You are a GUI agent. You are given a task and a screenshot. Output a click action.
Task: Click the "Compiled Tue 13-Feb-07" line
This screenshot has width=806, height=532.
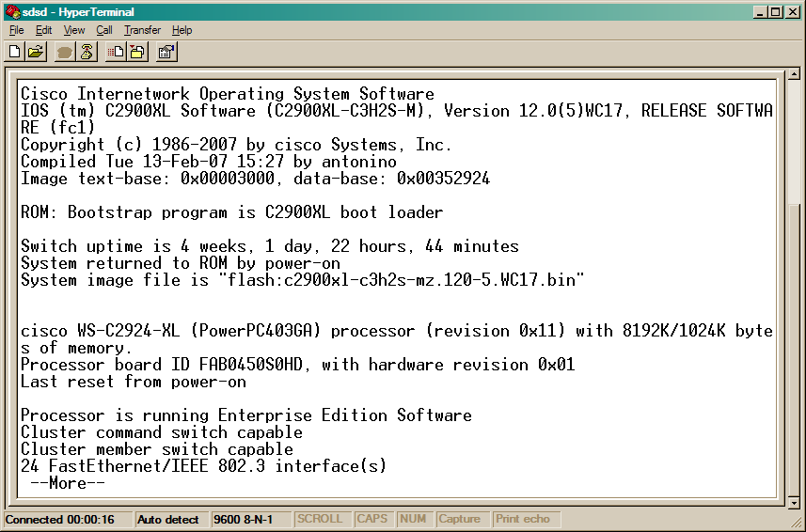209,162
